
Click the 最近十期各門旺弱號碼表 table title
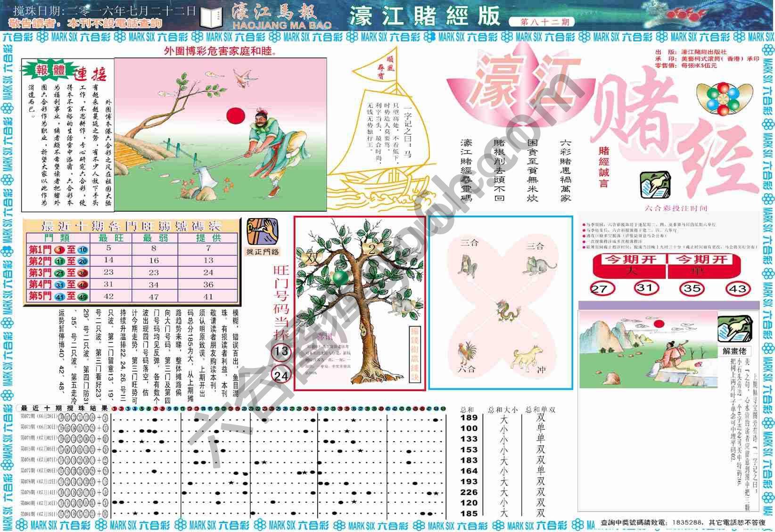pyautogui.click(x=132, y=226)
